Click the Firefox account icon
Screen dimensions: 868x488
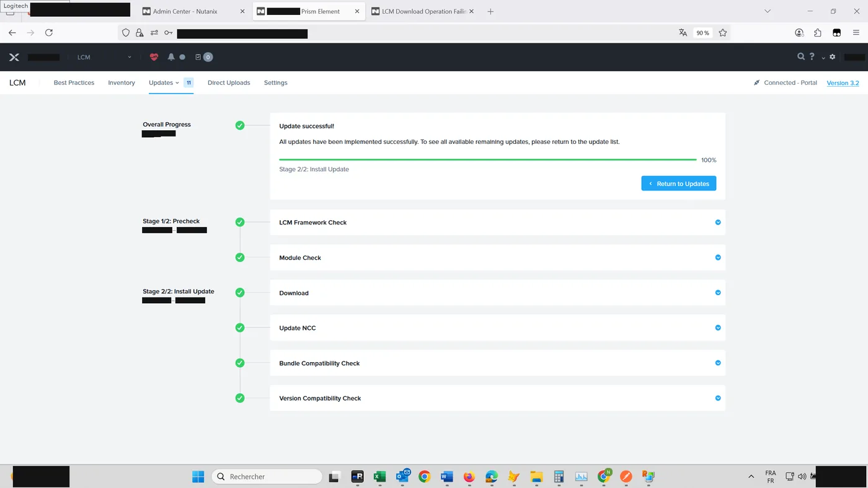coord(799,33)
